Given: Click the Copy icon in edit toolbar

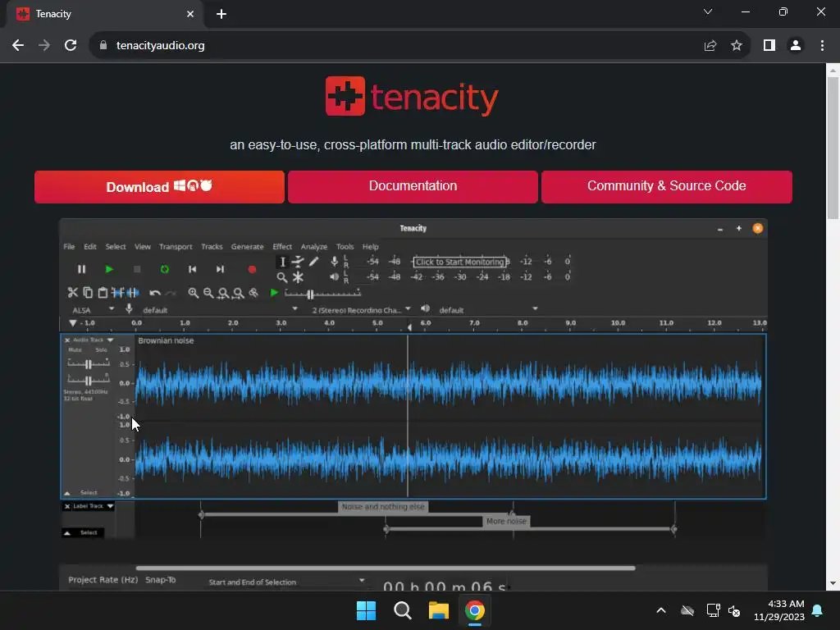Looking at the screenshot, I should (88, 293).
